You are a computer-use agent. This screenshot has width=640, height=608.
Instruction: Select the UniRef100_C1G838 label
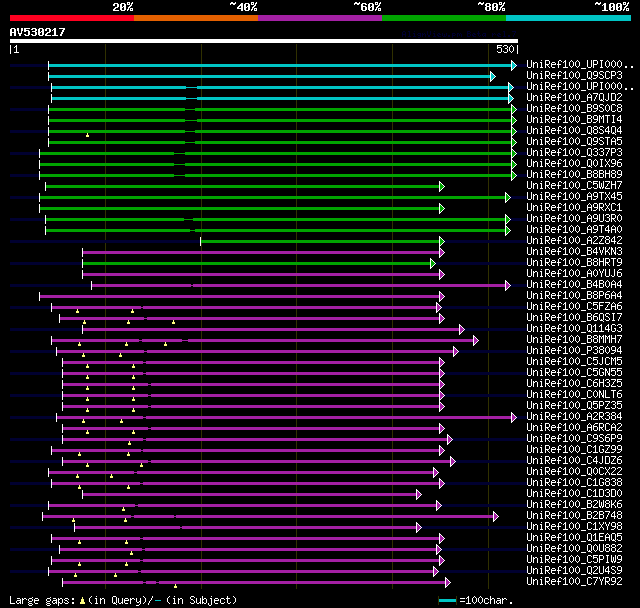coord(574,483)
